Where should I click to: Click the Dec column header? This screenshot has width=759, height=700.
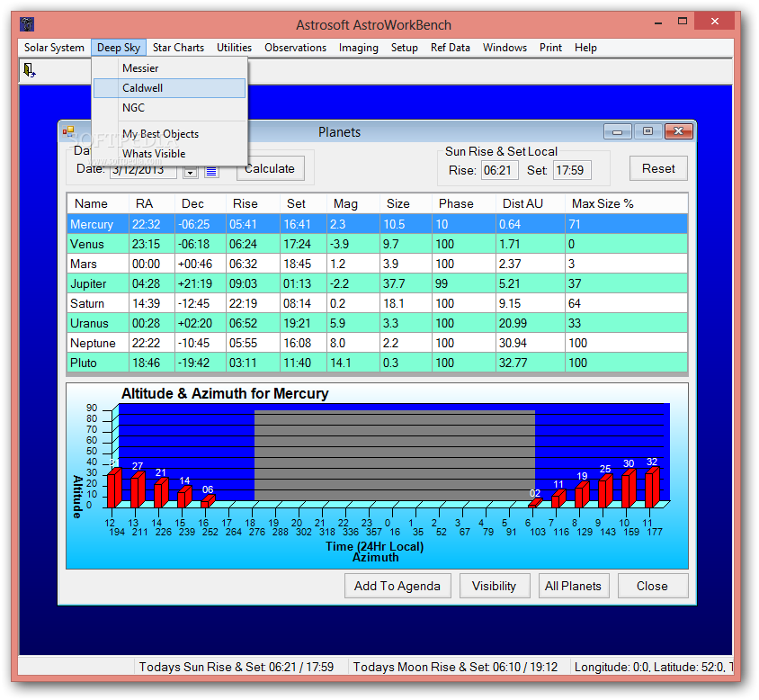[x=201, y=203]
